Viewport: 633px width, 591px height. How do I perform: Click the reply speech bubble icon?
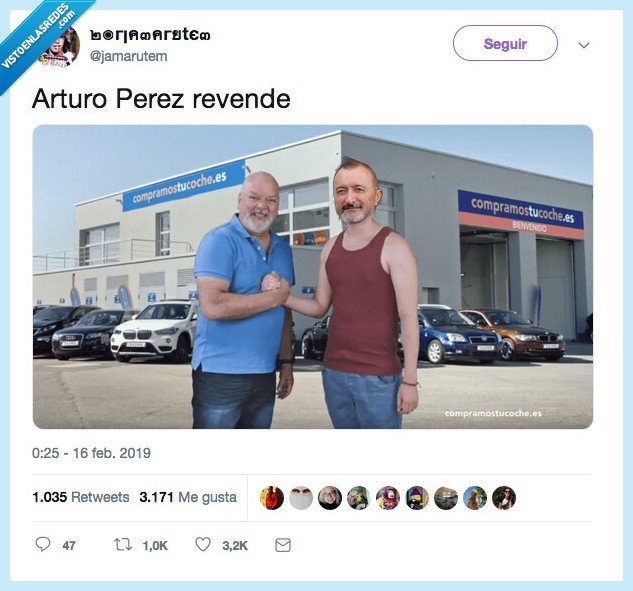tap(43, 545)
